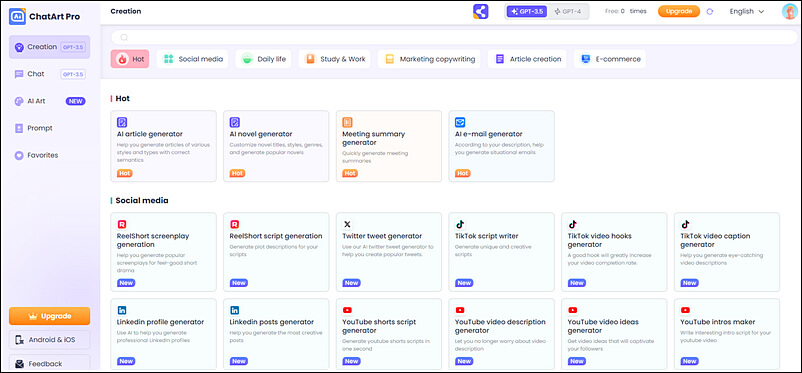This screenshot has height=373, width=802.
Task: Click the New badge on TikTok script writer
Action: (x=464, y=283)
